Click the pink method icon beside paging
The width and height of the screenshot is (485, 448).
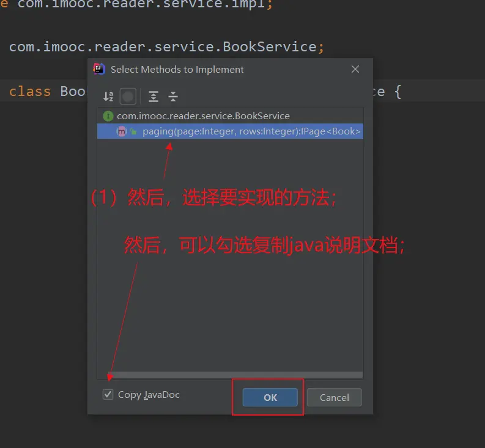point(121,131)
